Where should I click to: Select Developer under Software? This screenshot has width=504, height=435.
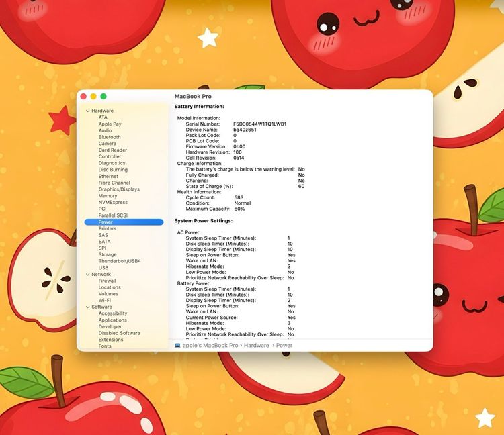110,326
